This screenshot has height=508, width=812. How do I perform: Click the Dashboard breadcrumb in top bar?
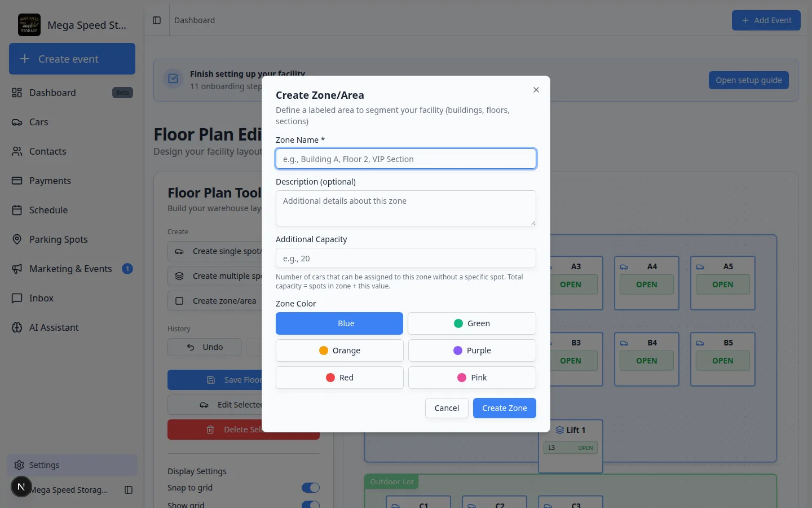[x=195, y=20]
